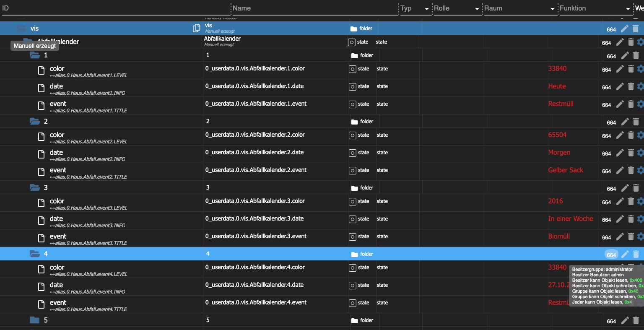Click the 664 permissions button on folder 4
The height and width of the screenshot is (330, 644).
(611, 255)
